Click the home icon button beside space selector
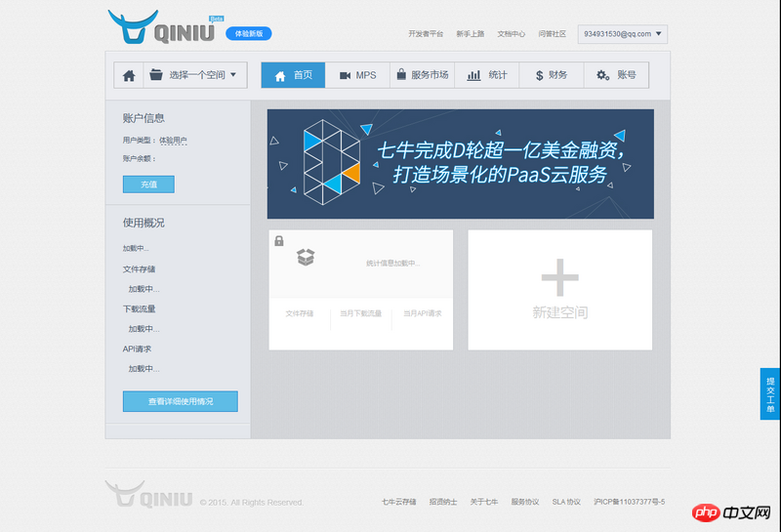Image resolution: width=781 pixels, height=532 pixels. (129, 75)
